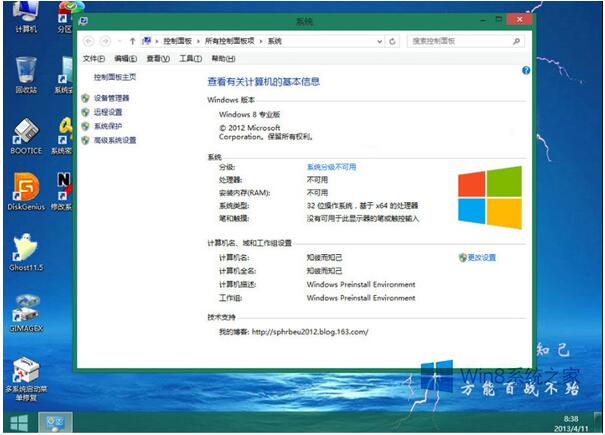
Task: Launch the DiskGenius desktop shortcut
Action: (26, 192)
